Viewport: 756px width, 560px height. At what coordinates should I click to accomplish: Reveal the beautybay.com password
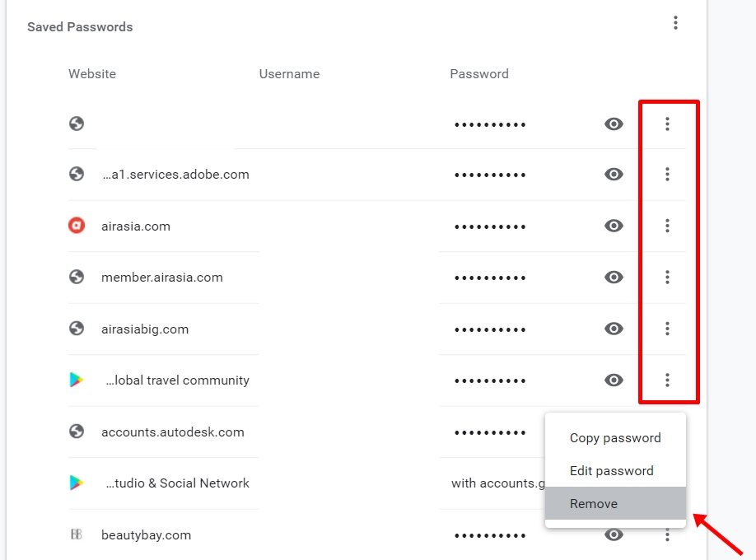coord(614,534)
